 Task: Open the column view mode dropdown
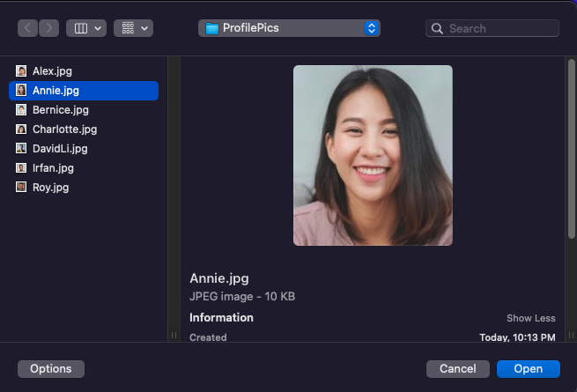88,28
